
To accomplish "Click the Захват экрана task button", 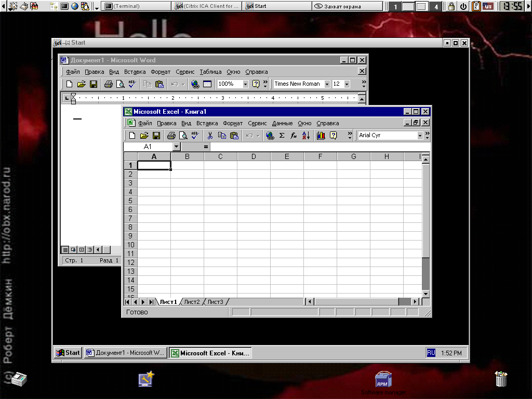I will tap(347, 6).
